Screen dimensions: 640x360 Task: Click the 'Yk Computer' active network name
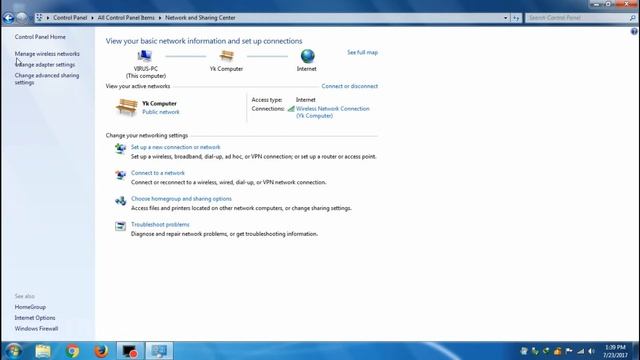coord(160,104)
